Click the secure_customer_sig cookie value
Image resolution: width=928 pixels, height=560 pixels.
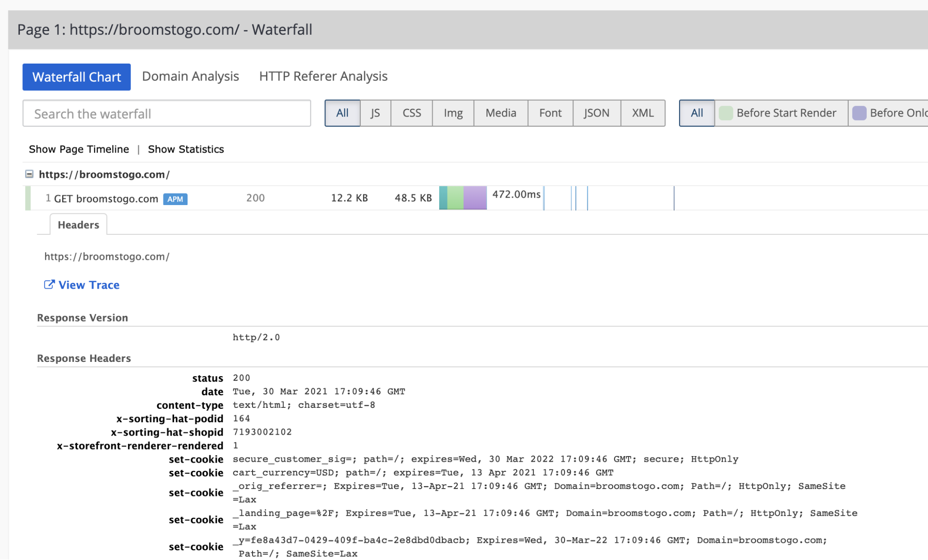coord(486,459)
